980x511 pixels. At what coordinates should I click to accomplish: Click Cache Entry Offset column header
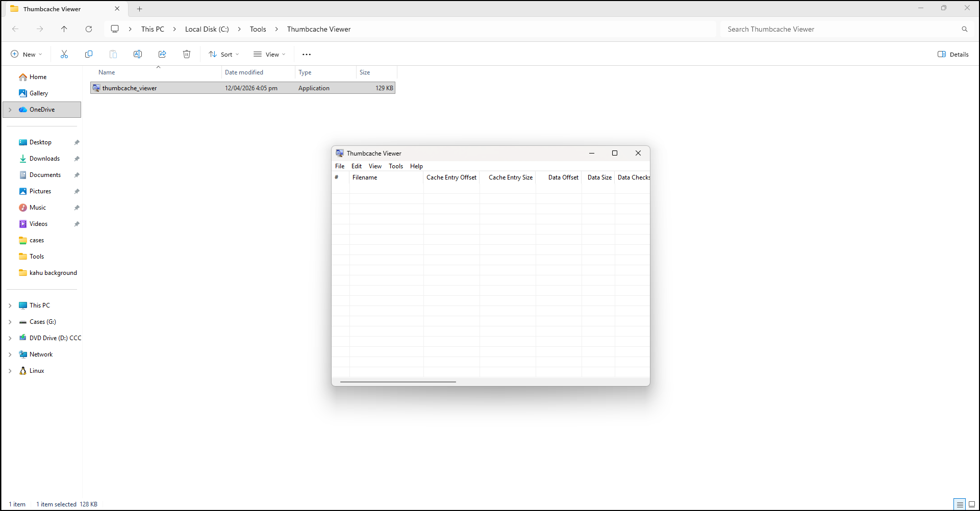(x=451, y=177)
